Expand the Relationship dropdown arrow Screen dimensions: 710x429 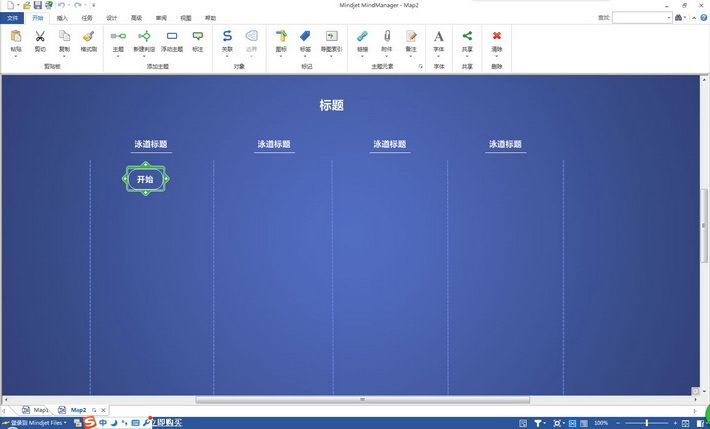pos(227,56)
